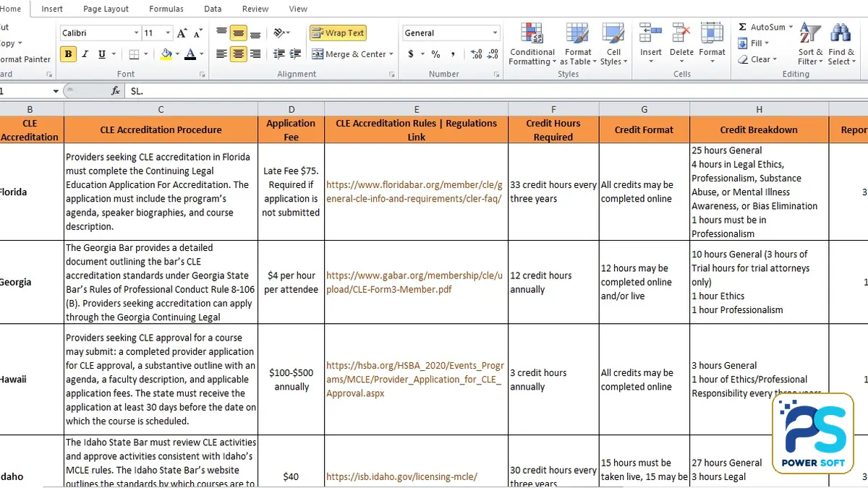Viewport: 868px width, 488px height.
Task: Open the hsba.org Provider Application link
Action: (x=415, y=380)
